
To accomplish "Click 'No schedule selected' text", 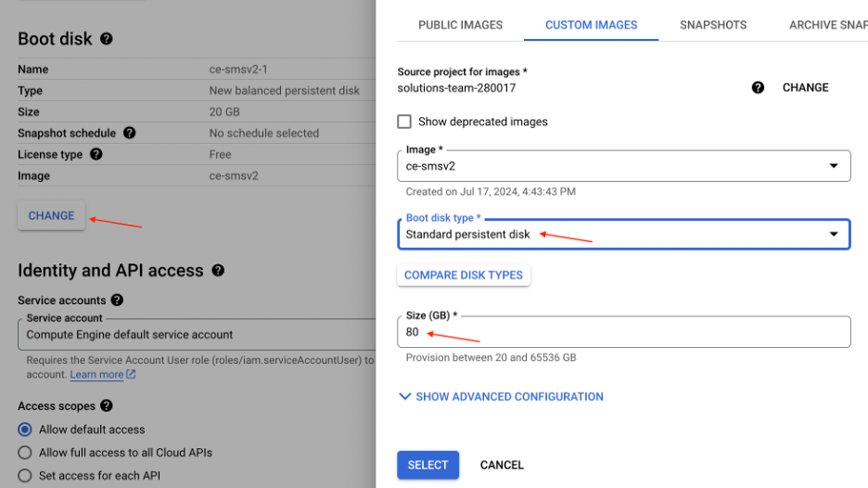I will pos(264,133).
